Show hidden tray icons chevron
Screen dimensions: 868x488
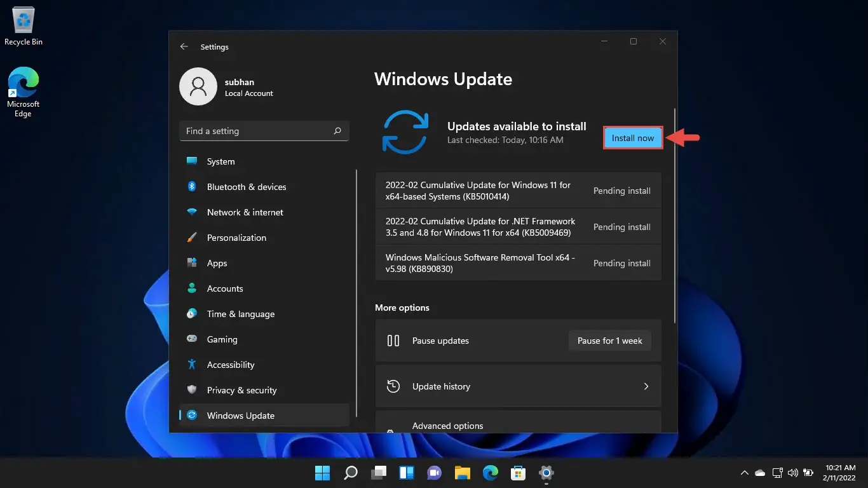(x=745, y=473)
